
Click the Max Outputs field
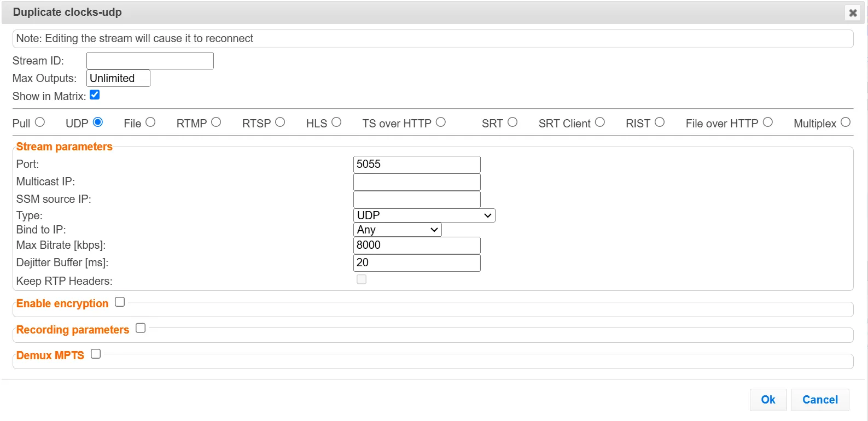click(x=118, y=78)
